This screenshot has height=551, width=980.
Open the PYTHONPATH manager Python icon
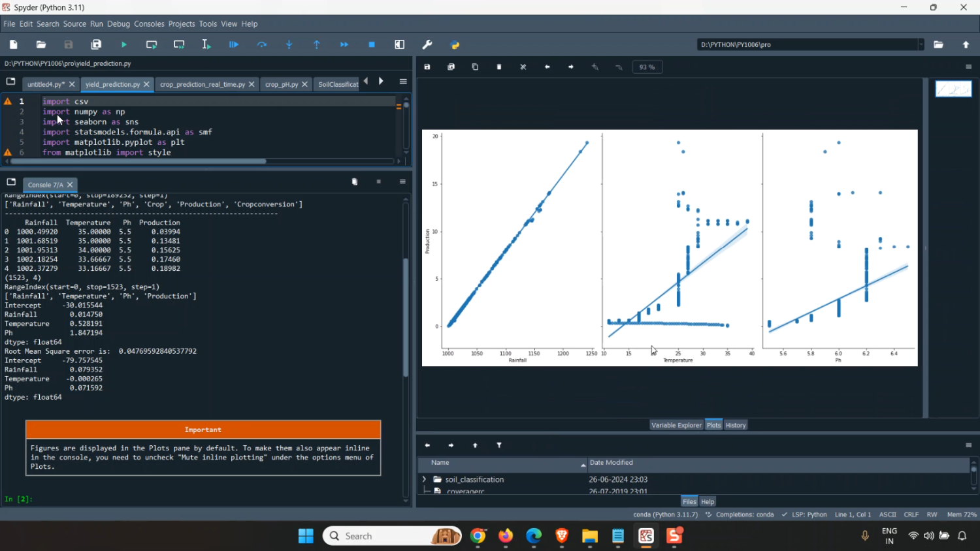tap(455, 44)
